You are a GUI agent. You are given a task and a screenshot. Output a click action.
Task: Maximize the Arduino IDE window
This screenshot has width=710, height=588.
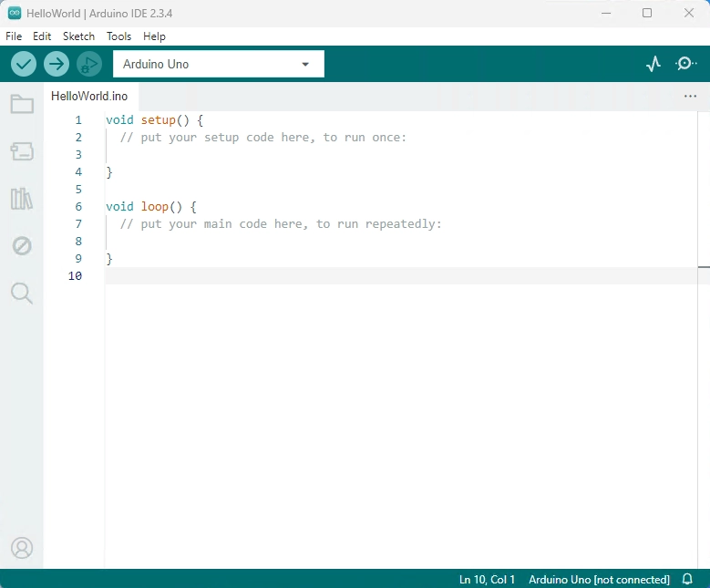(647, 13)
